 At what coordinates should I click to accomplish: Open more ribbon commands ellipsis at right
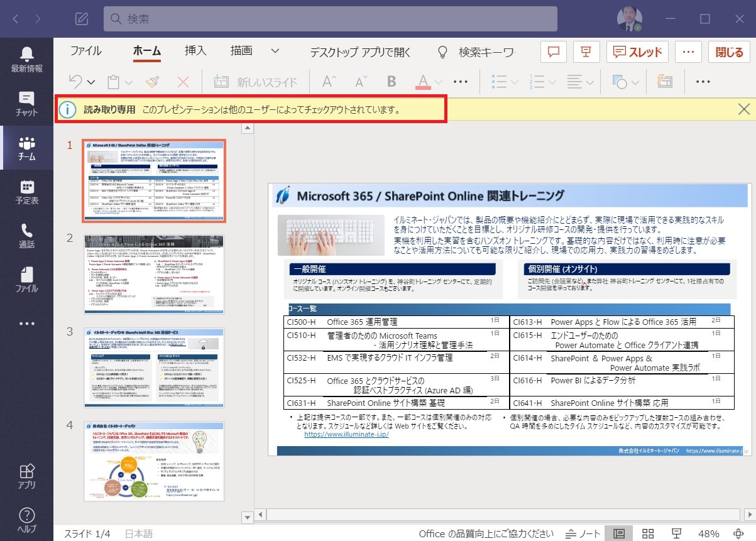click(x=703, y=82)
